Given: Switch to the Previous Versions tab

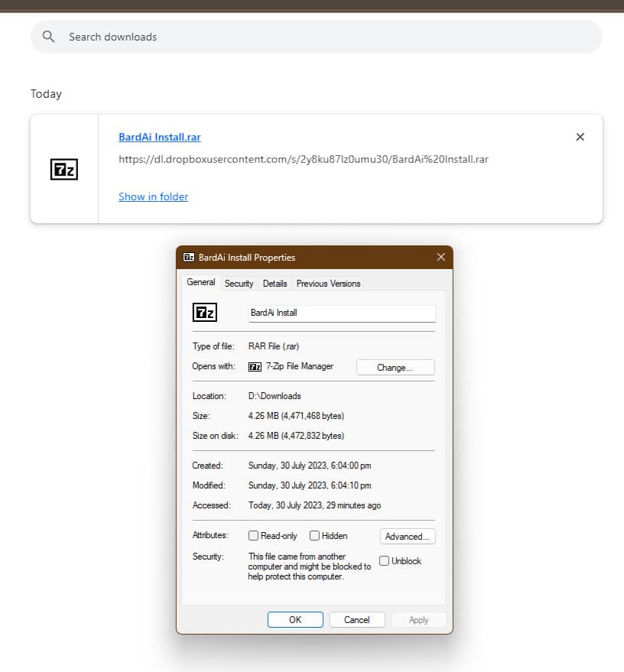Looking at the screenshot, I should pos(328,283).
